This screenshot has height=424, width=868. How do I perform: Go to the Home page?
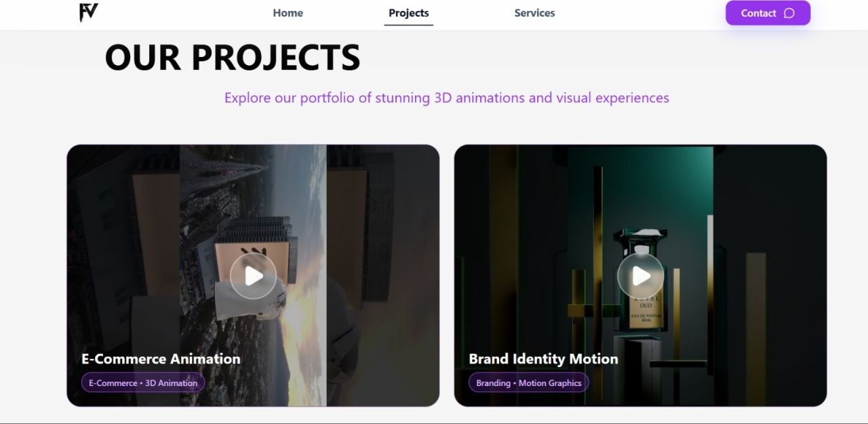click(x=288, y=13)
